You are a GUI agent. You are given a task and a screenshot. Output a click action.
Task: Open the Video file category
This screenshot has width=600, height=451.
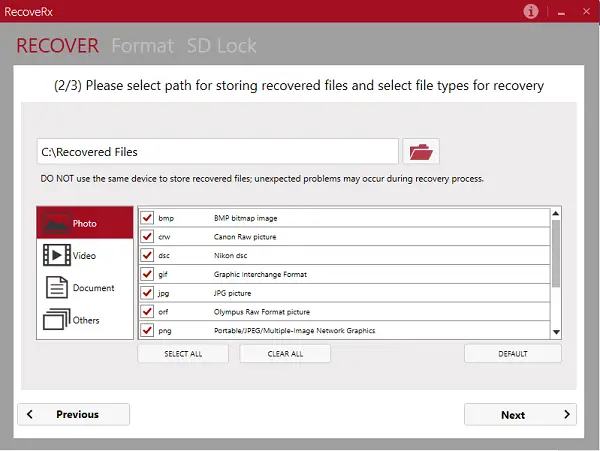coord(85,255)
